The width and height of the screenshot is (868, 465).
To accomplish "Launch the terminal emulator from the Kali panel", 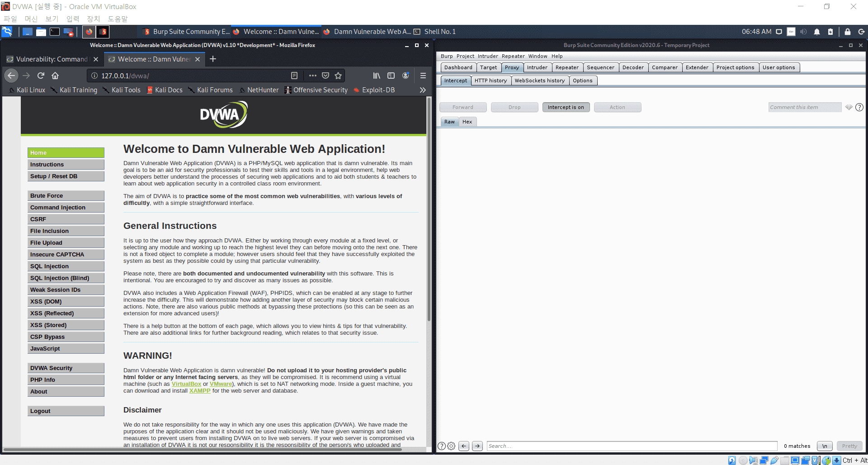I will [55, 32].
